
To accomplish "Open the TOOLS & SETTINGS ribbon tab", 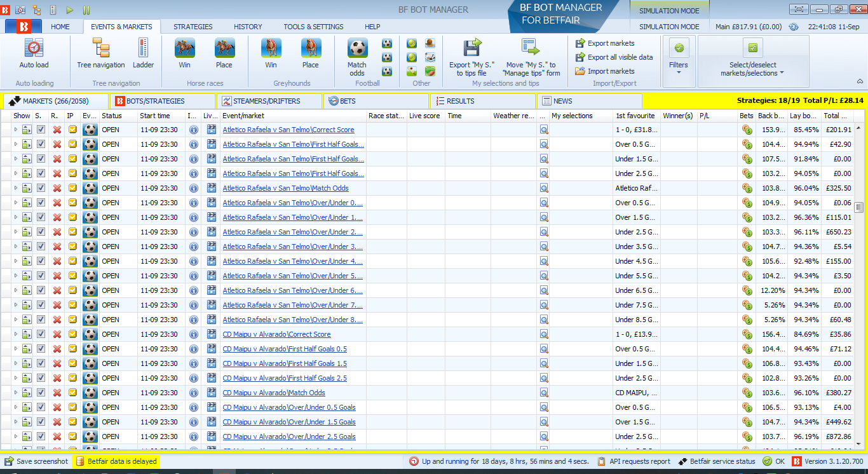I will click(313, 27).
